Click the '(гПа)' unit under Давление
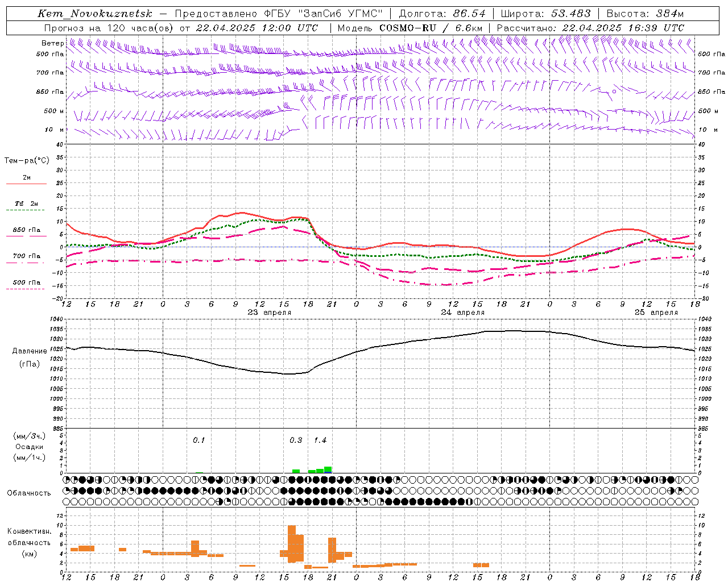The height and width of the screenshot is (582, 728). click(x=30, y=364)
